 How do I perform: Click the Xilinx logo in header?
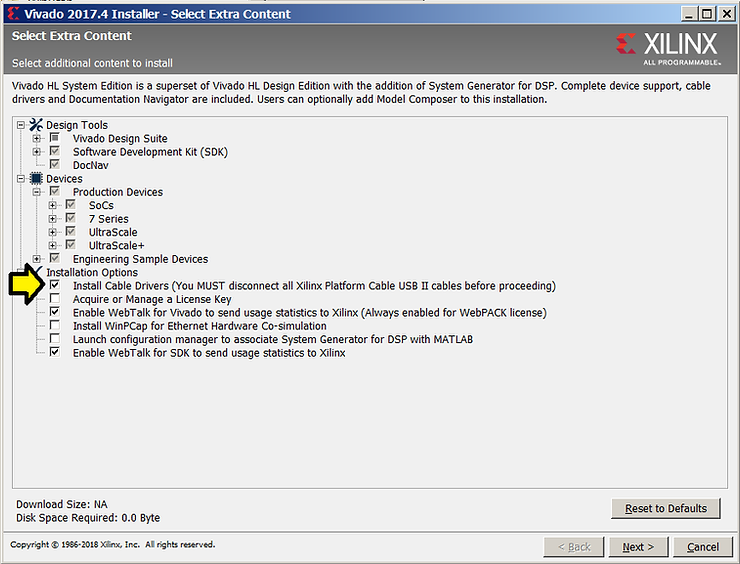(667, 48)
